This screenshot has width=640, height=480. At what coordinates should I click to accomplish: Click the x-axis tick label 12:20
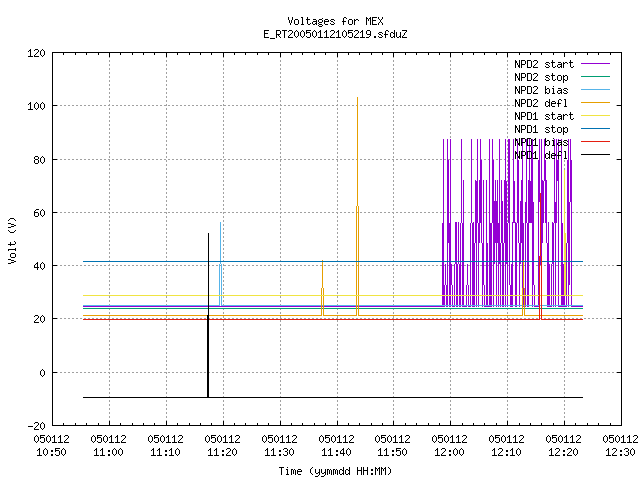coord(563,452)
